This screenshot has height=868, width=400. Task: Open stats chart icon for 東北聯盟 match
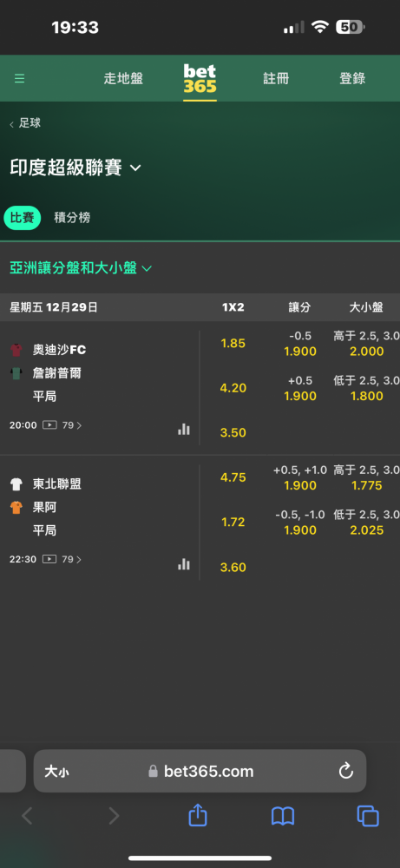[184, 564]
